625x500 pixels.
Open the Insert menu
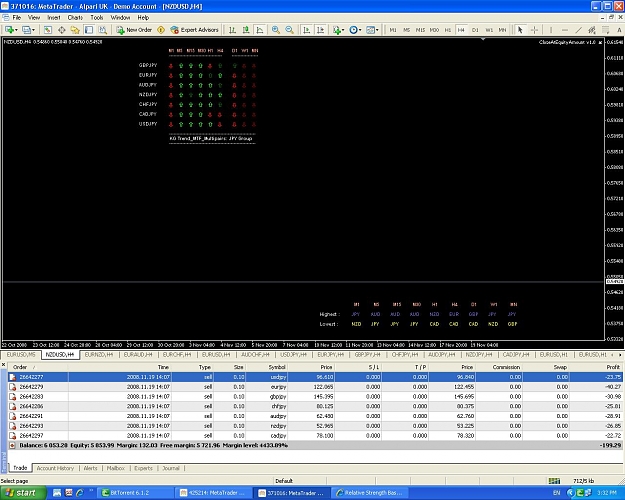(54, 18)
